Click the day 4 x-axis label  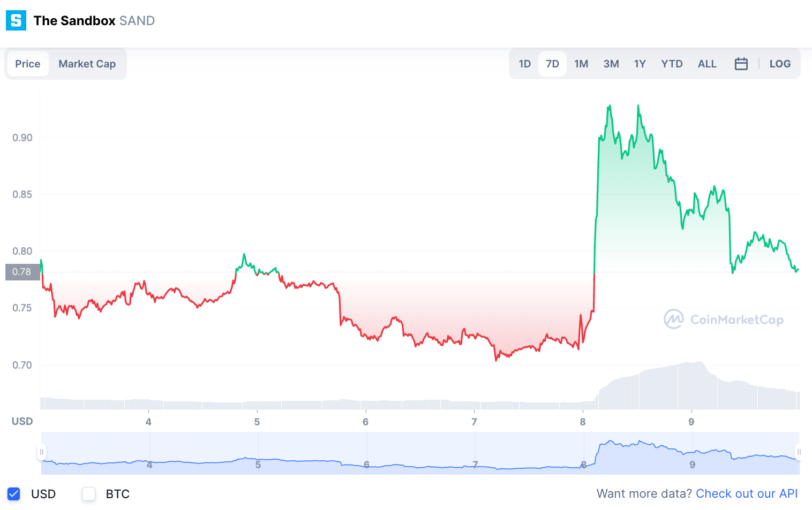tap(148, 422)
